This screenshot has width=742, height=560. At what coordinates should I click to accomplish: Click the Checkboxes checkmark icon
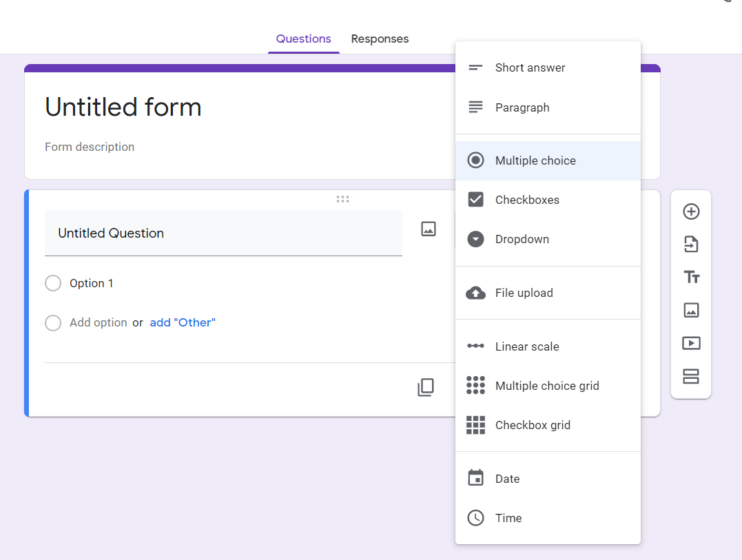[475, 200]
